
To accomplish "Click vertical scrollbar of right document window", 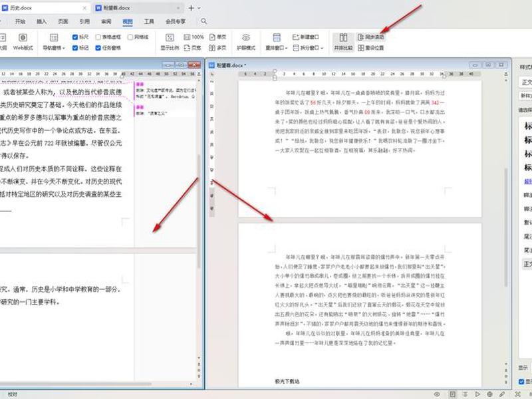I will pyautogui.click(x=506, y=227).
